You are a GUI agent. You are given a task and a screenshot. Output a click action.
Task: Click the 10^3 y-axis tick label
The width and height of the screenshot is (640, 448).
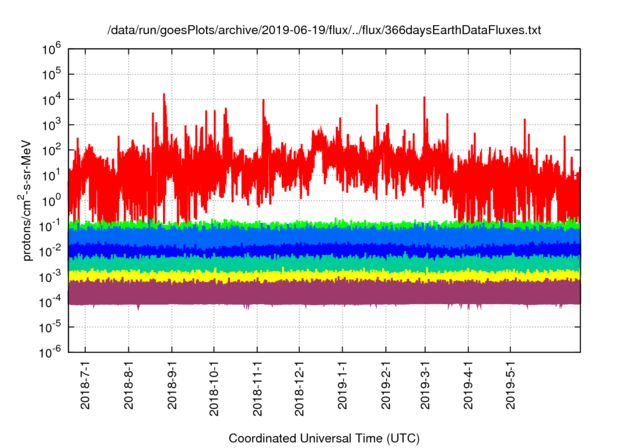51,125
